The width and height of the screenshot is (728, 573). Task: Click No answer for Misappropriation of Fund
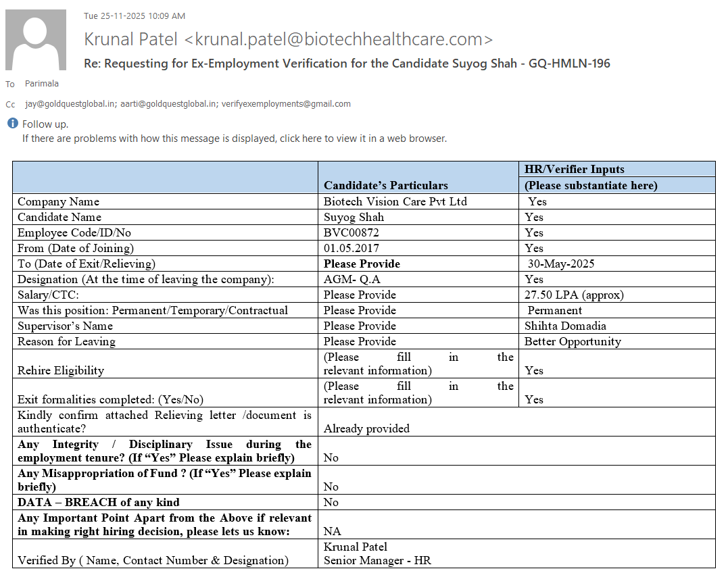(x=331, y=487)
